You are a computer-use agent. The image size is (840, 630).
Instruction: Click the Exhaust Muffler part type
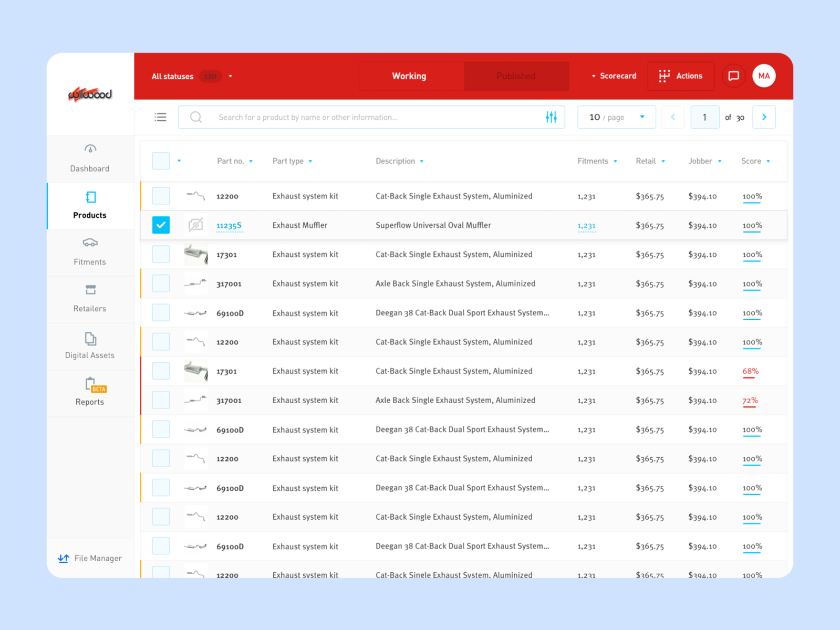click(x=300, y=225)
